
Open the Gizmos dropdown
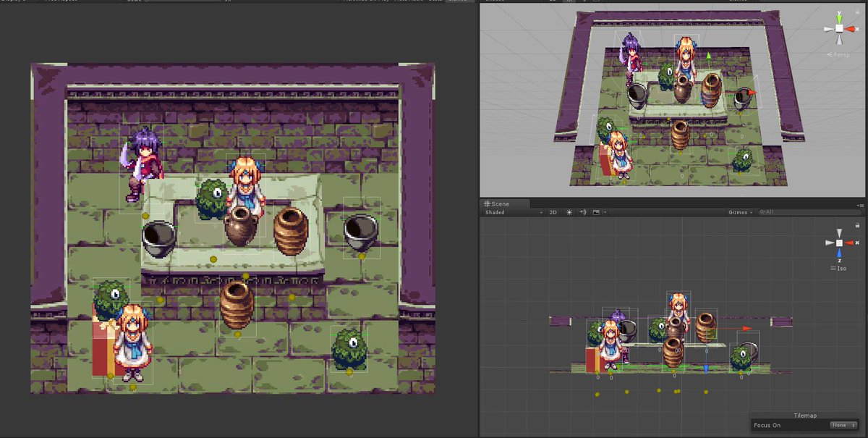click(x=741, y=213)
